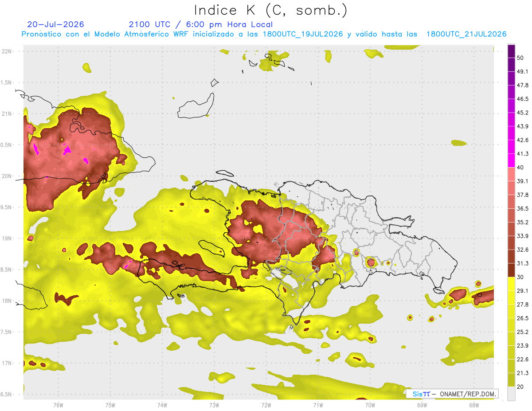Click the colorbar label "40"

[x=520, y=168]
